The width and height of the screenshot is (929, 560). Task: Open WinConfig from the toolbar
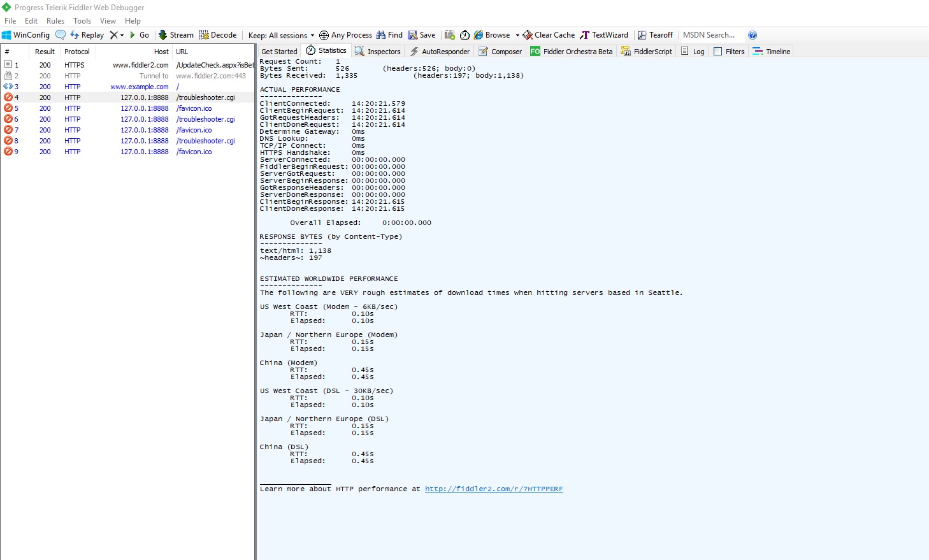(x=25, y=35)
